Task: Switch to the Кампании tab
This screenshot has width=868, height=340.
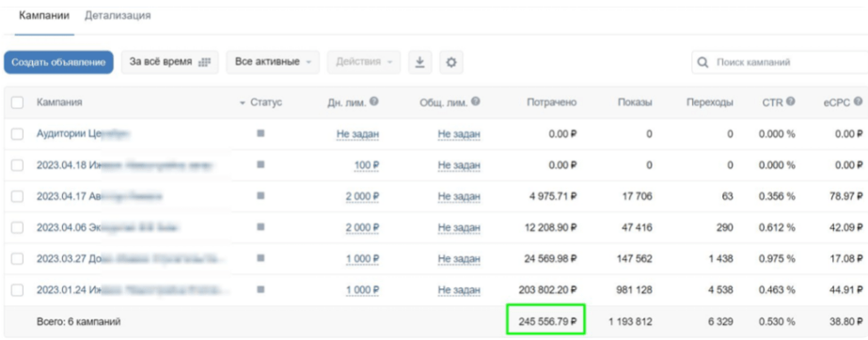Action: click(x=44, y=15)
